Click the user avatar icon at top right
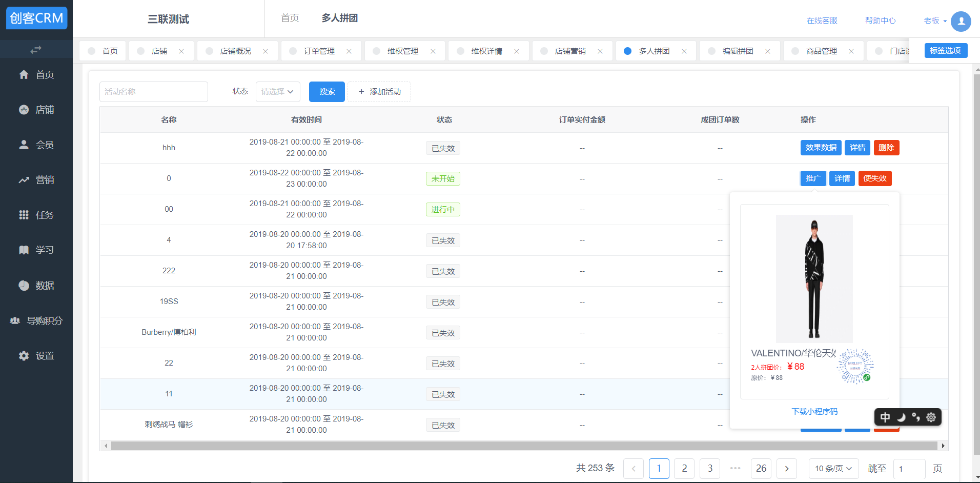The height and width of the screenshot is (483, 980). click(x=961, y=21)
